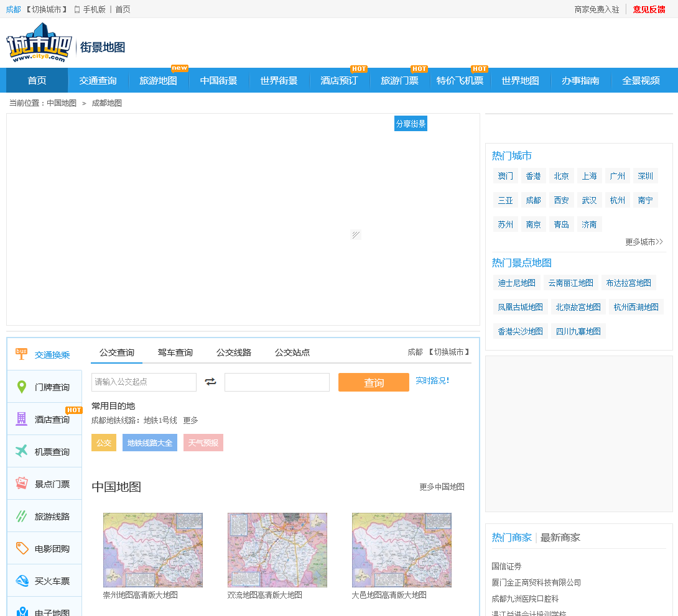Open 杭州西湖地图 link
The image size is (678, 616).
(x=636, y=307)
